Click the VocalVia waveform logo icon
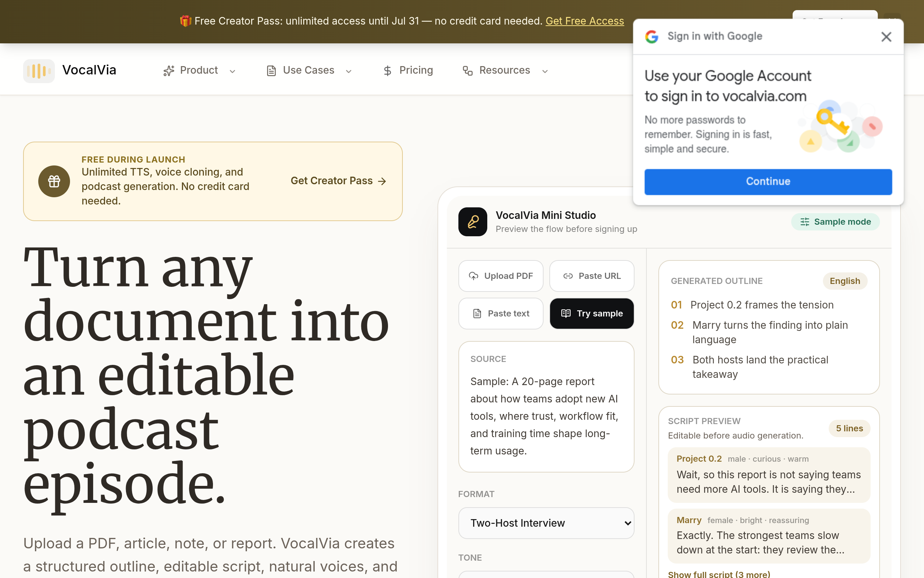The image size is (924, 578). tap(39, 71)
